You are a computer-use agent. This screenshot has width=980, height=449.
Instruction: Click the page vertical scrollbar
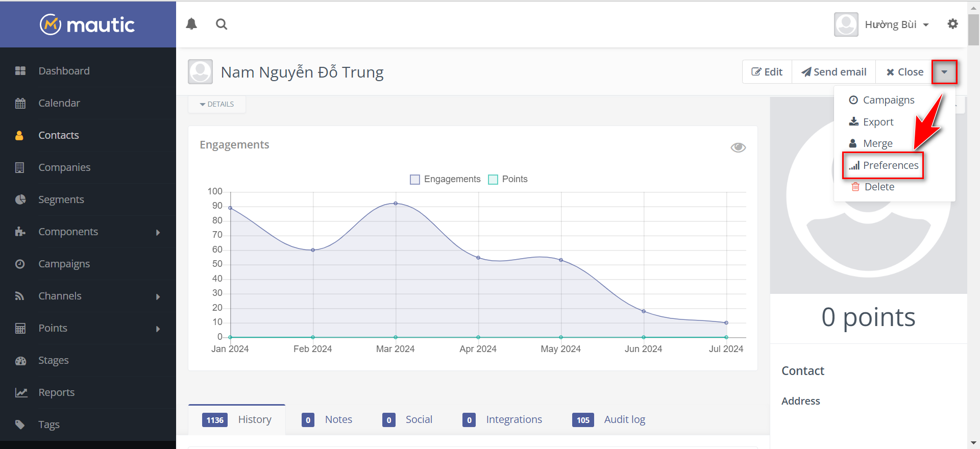(x=973, y=31)
